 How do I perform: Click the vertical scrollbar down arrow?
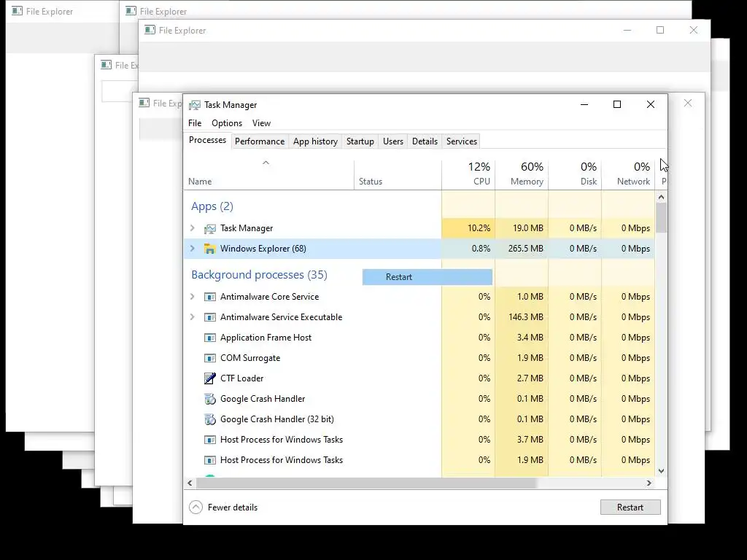point(661,471)
